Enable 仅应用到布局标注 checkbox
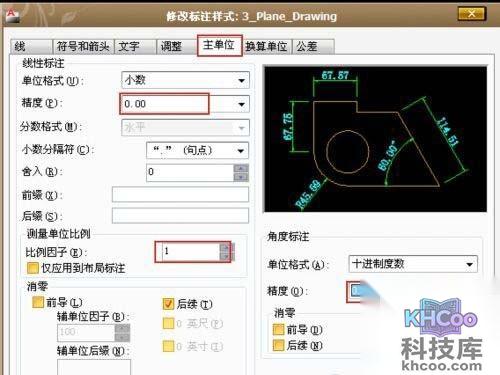This screenshot has width=500, height=375. point(33,268)
